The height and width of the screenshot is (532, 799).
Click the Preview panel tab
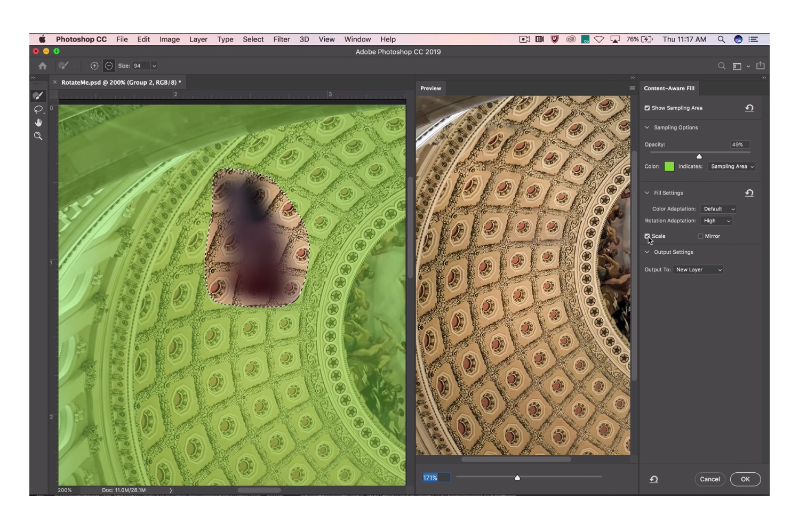click(x=430, y=88)
